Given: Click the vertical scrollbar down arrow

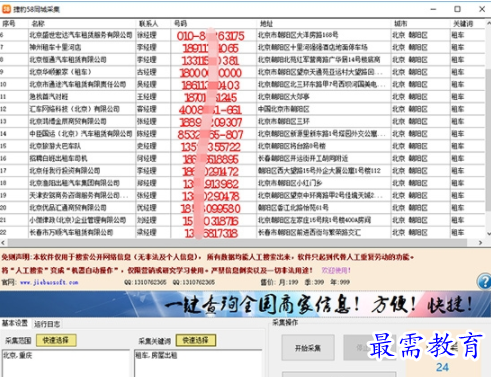Looking at the screenshot, I should pyautogui.click(x=488, y=234).
